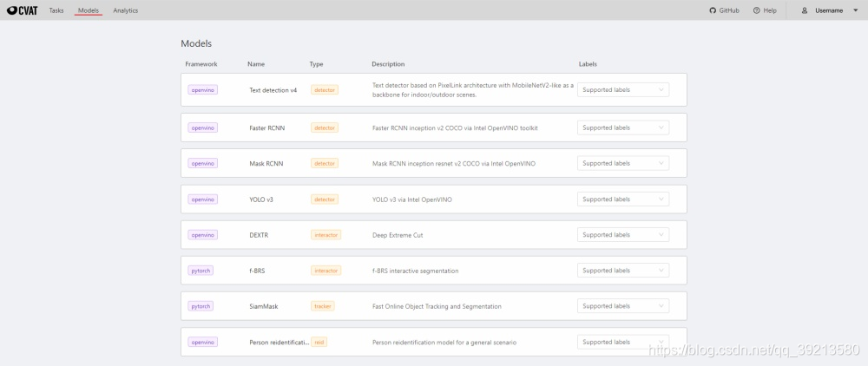The height and width of the screenshot is (366, 868).
Task: Click the Help question mark icon
Action: 757,10
